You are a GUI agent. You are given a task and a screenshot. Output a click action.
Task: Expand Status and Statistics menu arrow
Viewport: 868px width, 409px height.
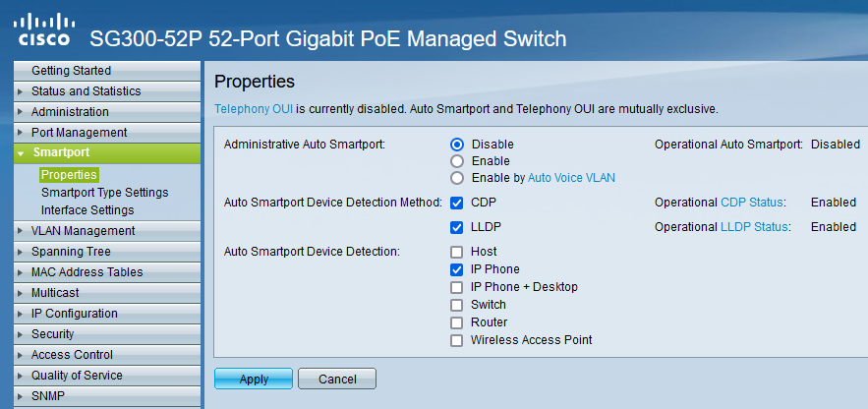pos(21,91)
